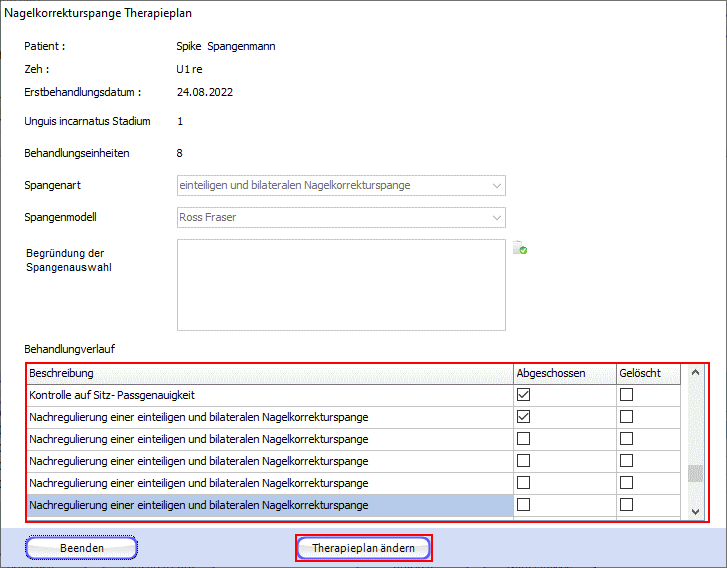Click the Therapieplan ändern button
The image size is (727, 568).
coord(364,548)
